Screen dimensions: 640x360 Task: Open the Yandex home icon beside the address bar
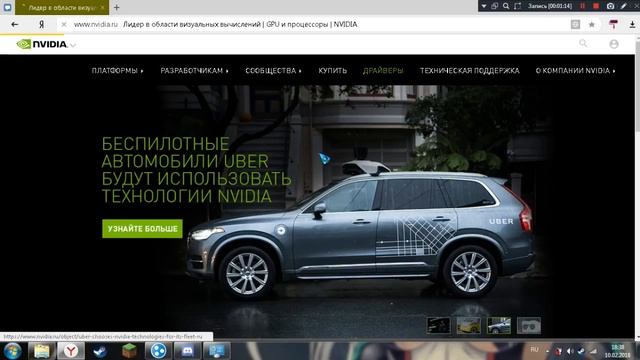click(x=41, y=24)
